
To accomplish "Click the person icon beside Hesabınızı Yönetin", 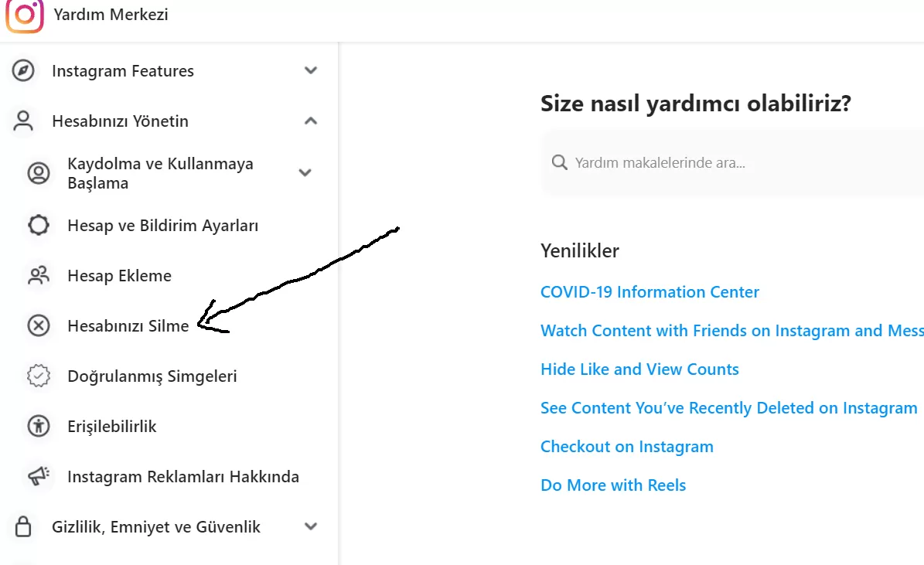I will tap(23, 121).
